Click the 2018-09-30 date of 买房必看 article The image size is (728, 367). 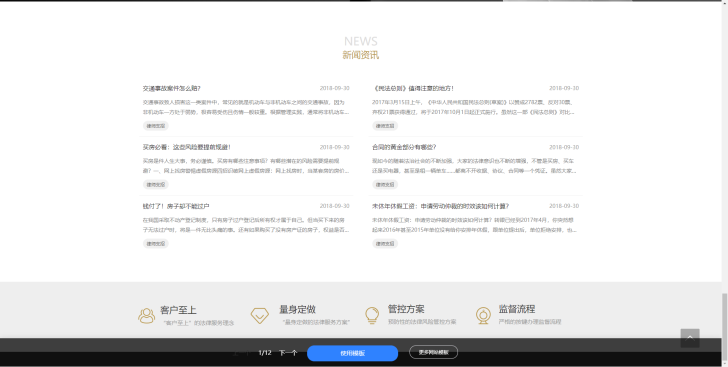tap(334, 147)
